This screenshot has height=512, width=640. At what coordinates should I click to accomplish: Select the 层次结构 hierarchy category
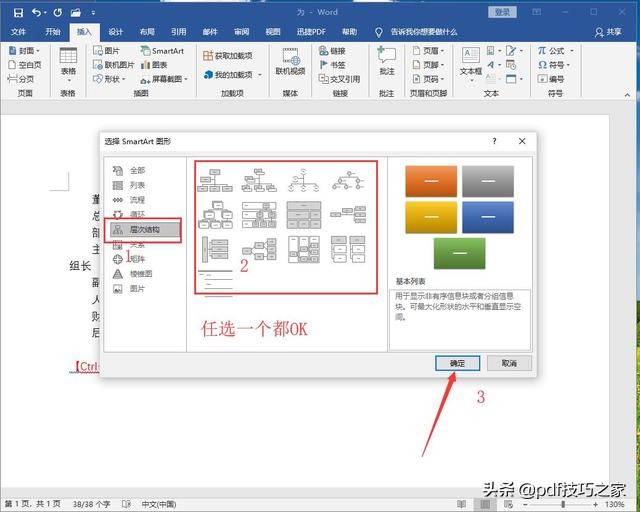click(x=144, y=229)
